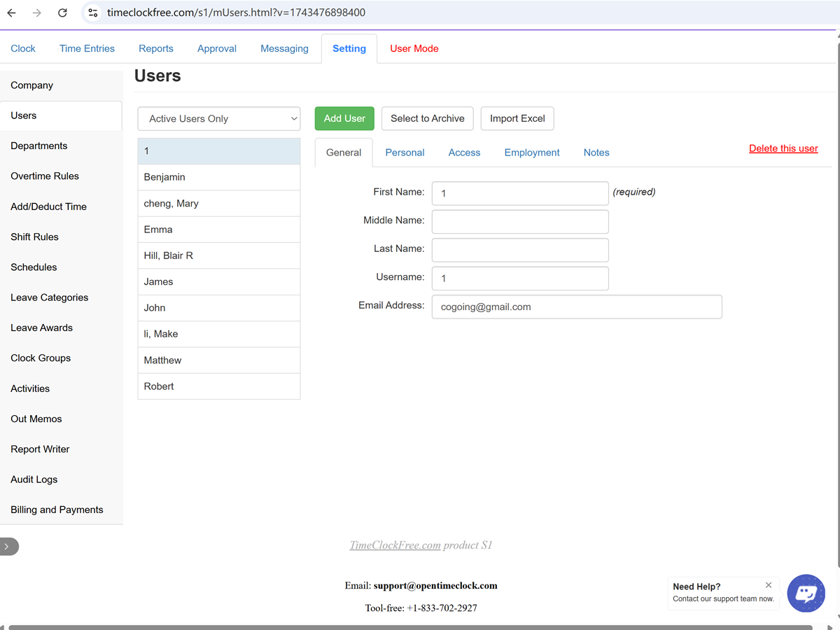This screenshot has width=840, height=630.
Task: Click the Add User button
Action: tap(344, 118)
